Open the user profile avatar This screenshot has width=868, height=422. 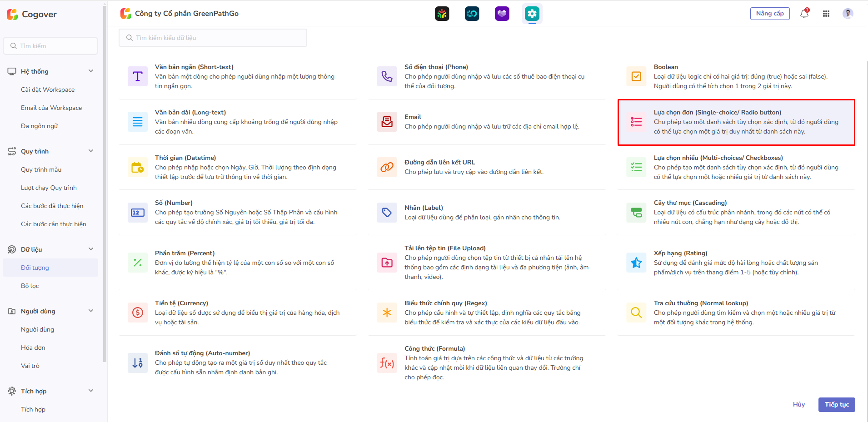coord(848,14)
